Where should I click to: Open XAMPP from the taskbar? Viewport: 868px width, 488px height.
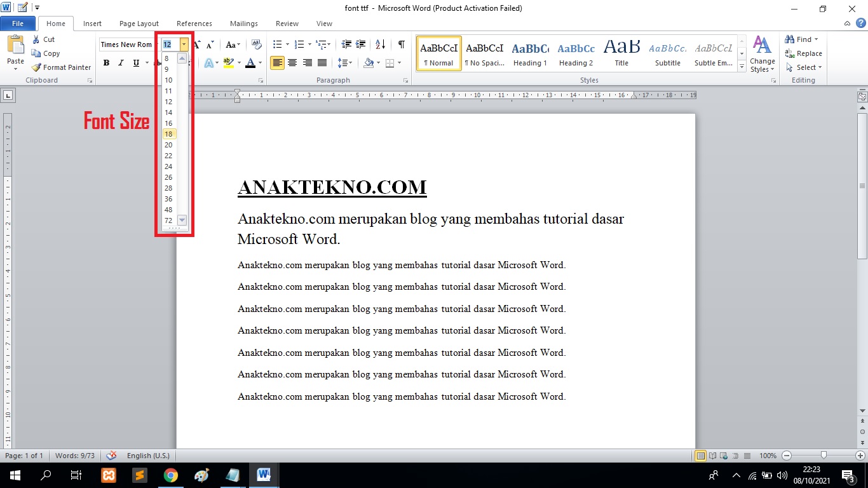point(109,475)
